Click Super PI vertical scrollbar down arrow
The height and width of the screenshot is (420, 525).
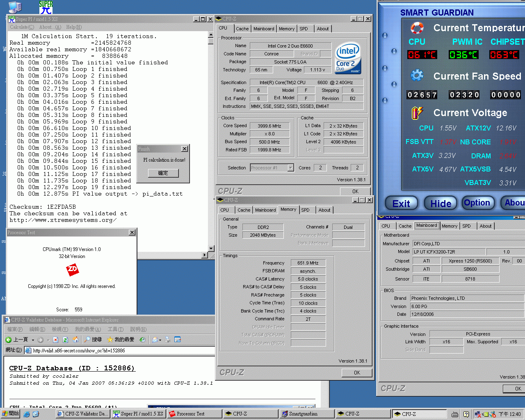pos(211,249)
